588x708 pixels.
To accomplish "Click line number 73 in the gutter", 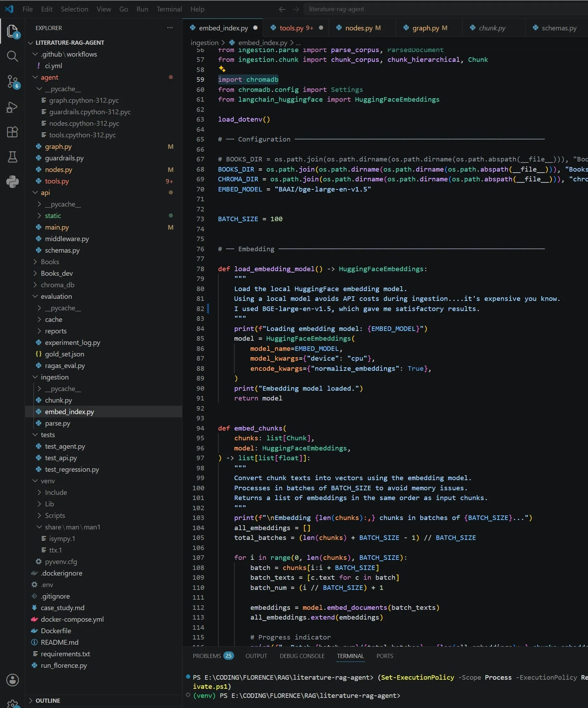I will [x=200, y=219].
